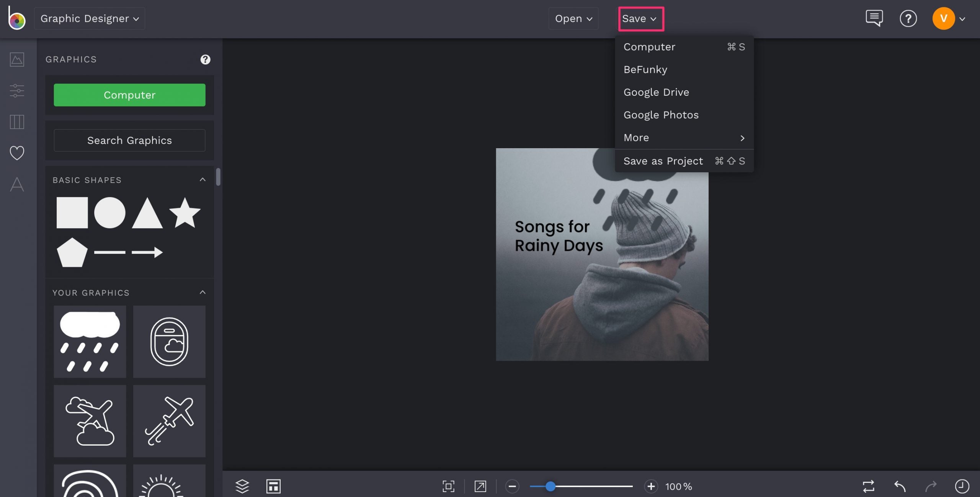The height and width of the screenshot is (497, 980).
Task: Open the Layers panel from bottom toolbar
Action: [x=242, y=486]
